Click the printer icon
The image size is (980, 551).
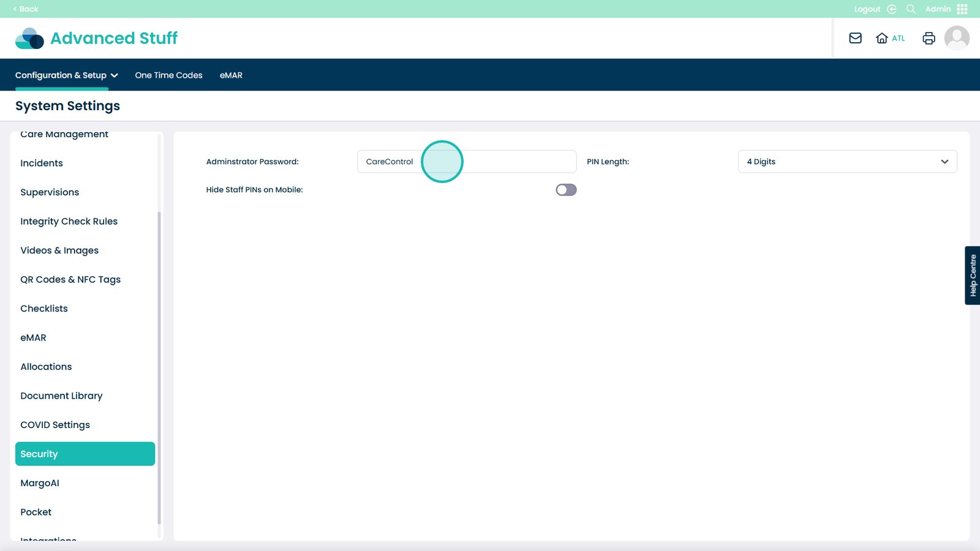tap(929, 38)
